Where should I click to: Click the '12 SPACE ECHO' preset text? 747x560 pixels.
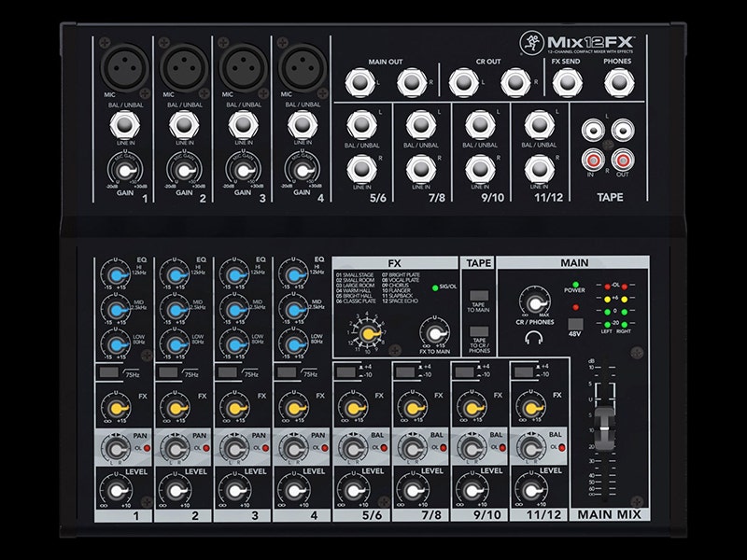coord(400,301)
